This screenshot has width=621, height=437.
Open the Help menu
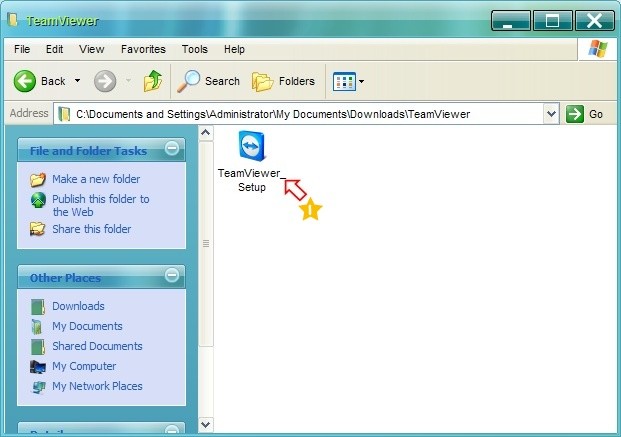point(234,49)
